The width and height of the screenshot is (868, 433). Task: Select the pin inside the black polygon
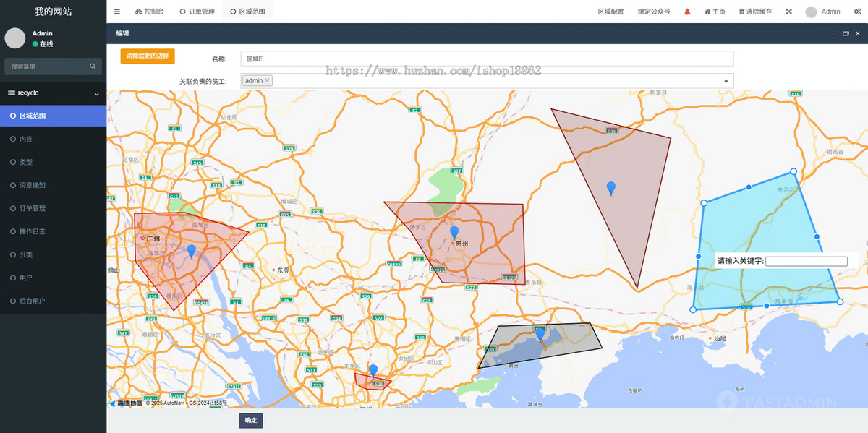(x=540, y=335)
